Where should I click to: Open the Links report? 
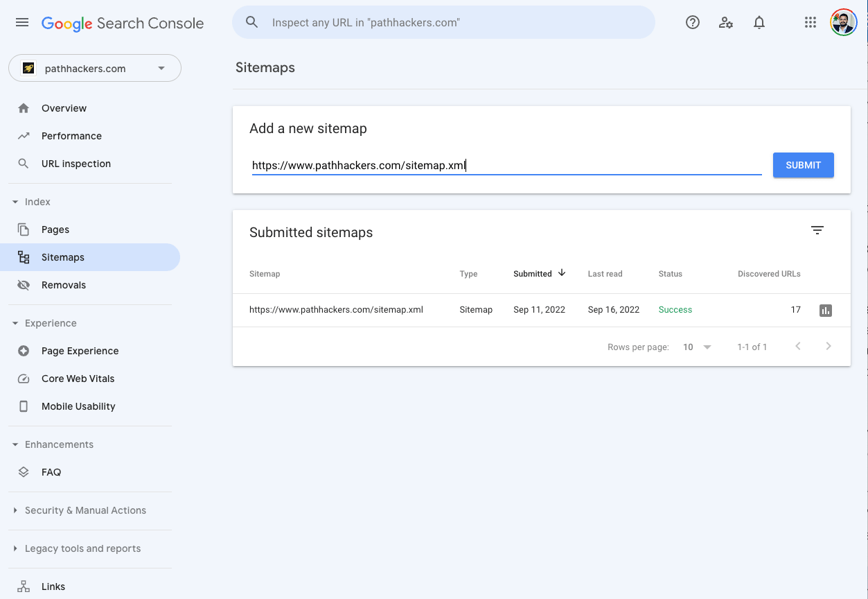(53, 587)
